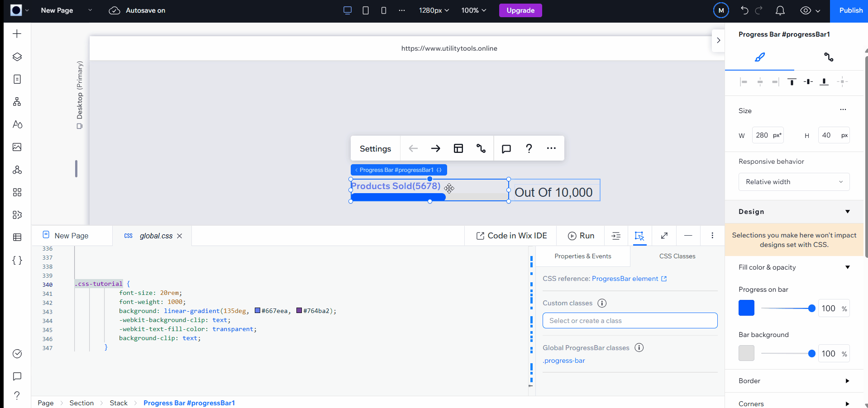
Task: Align element to bottom
Action: (x=824, y=82)
